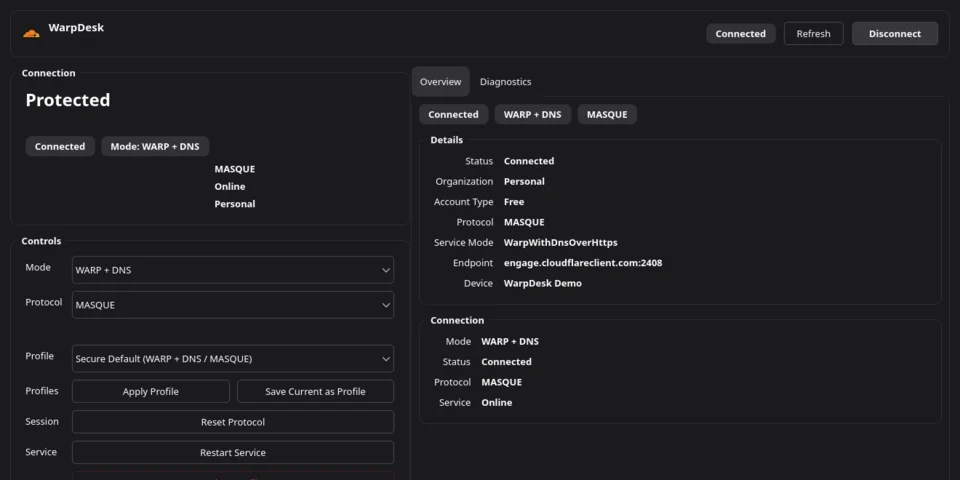This screenshot has height=480, width=960.
Task: Click Status value Connected in right Connection panel
Action: (506, 362)
